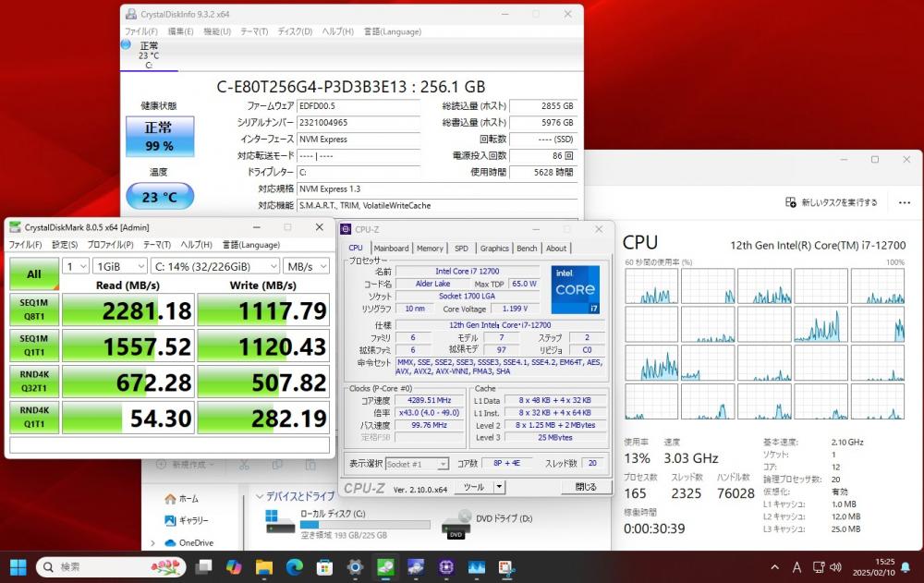The height and width of the screenshot is (583, 924).
Task: Open the 1GiB test size dropdown
Action: tap(118, 266)
